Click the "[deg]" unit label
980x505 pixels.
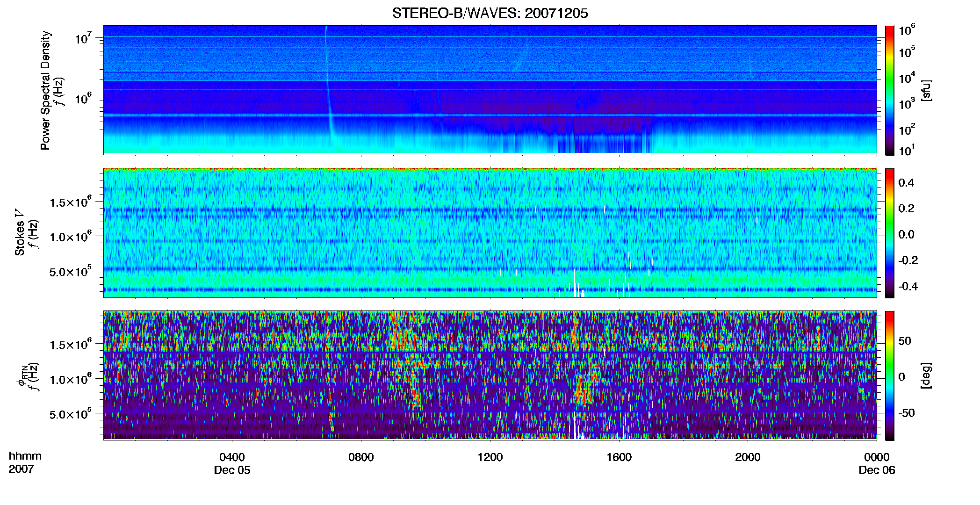926,375
